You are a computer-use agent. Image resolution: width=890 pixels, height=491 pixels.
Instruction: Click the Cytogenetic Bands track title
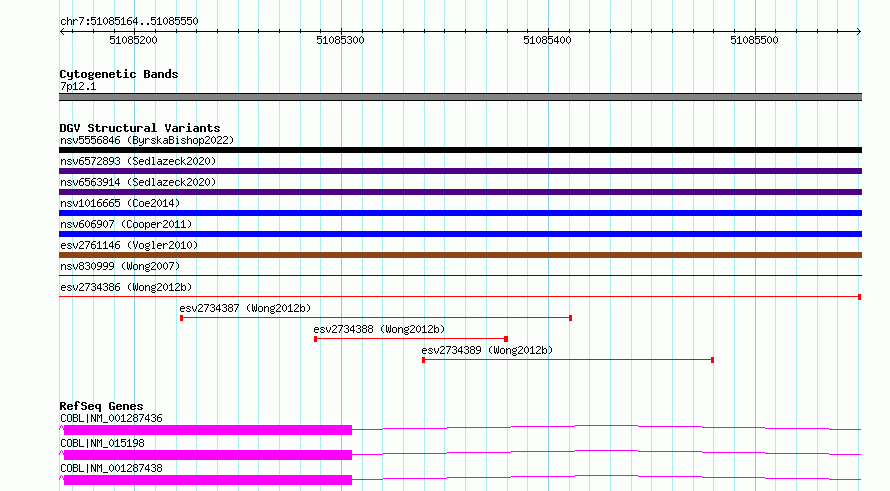click(x=119, y=74)
